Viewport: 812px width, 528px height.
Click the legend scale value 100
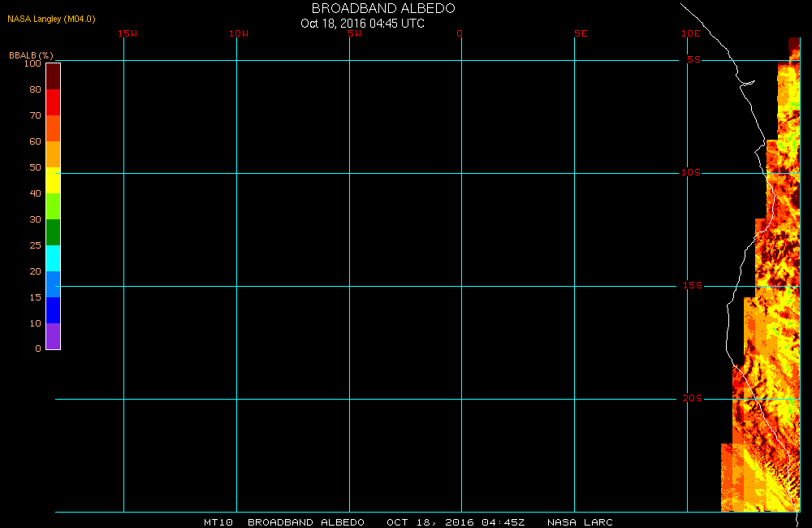(32, 63)
